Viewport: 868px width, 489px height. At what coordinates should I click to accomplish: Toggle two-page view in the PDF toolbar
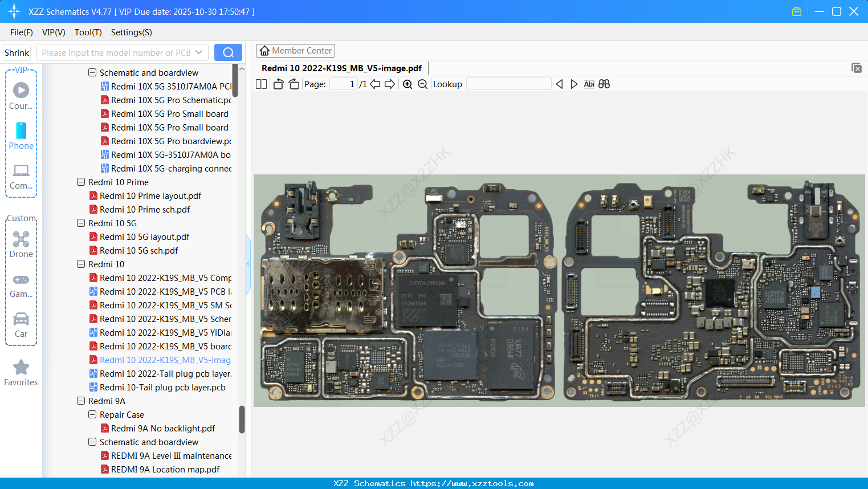[261, 83]
